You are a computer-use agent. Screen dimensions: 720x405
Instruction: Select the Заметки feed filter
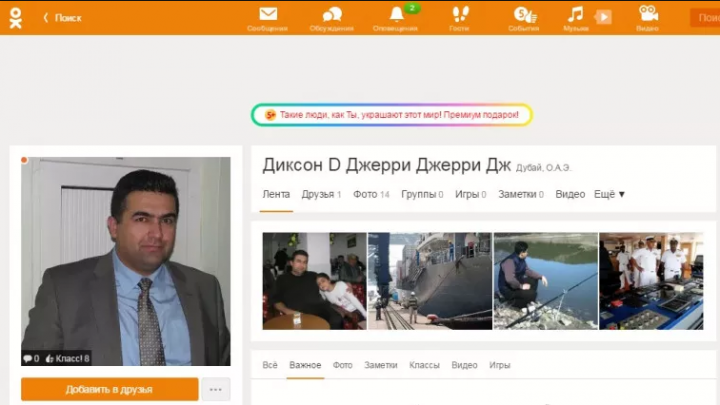[x=381, y=365]
